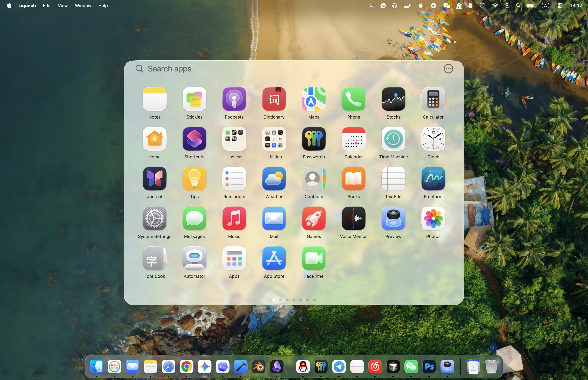The height and width of the screenshot is (380, 588).
Task: Launch the Music app
Action: (234, 219)
